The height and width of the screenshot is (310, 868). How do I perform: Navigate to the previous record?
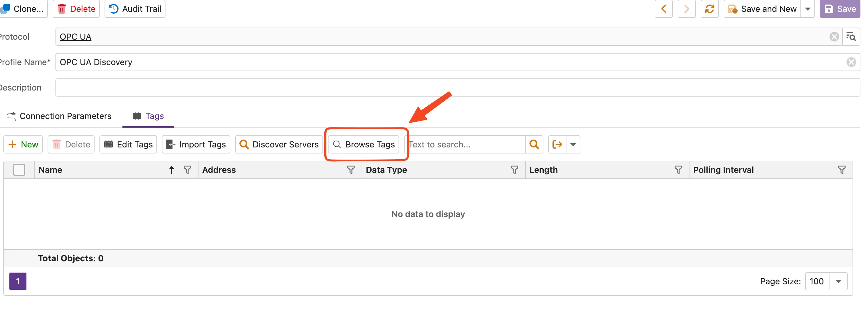click(x=663, y=9)
